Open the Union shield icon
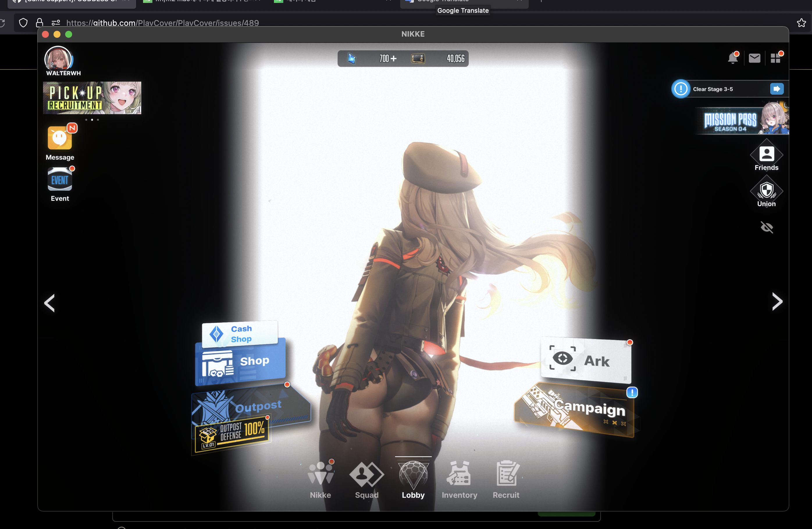 (766, 190)
